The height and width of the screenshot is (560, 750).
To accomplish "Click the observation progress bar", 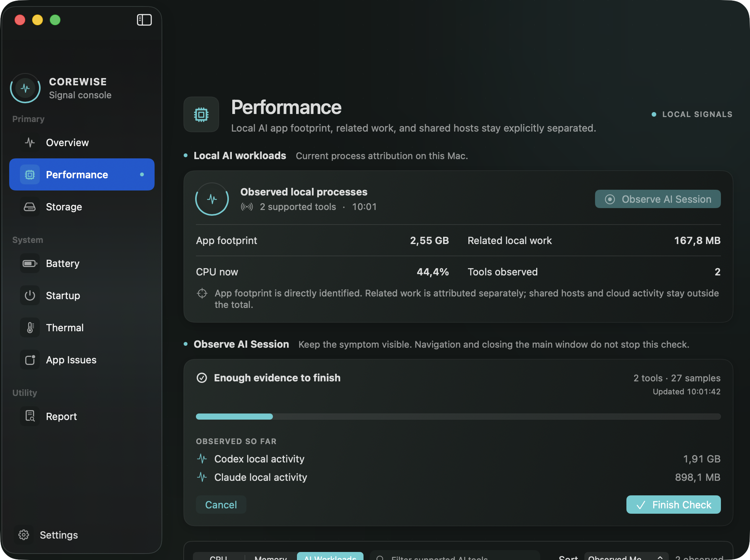I will 458,417.
